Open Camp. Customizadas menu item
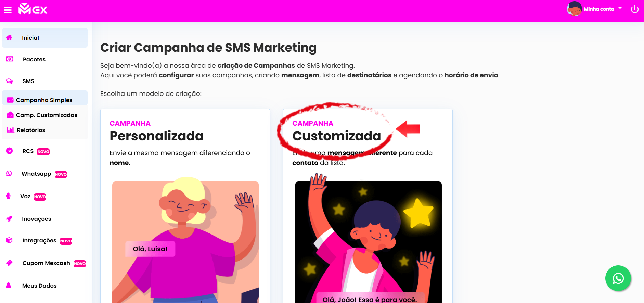Screen dimensions: 644x303 [x=45, y=115]
